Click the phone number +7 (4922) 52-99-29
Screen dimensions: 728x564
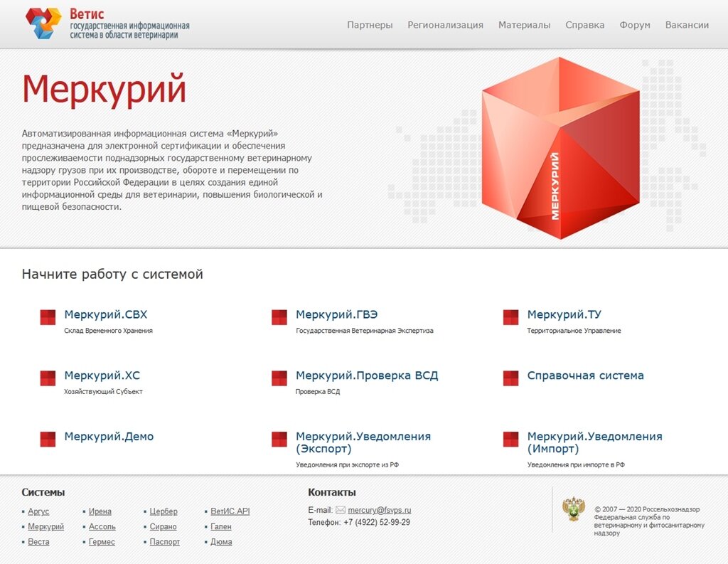[x=377, y=522]
